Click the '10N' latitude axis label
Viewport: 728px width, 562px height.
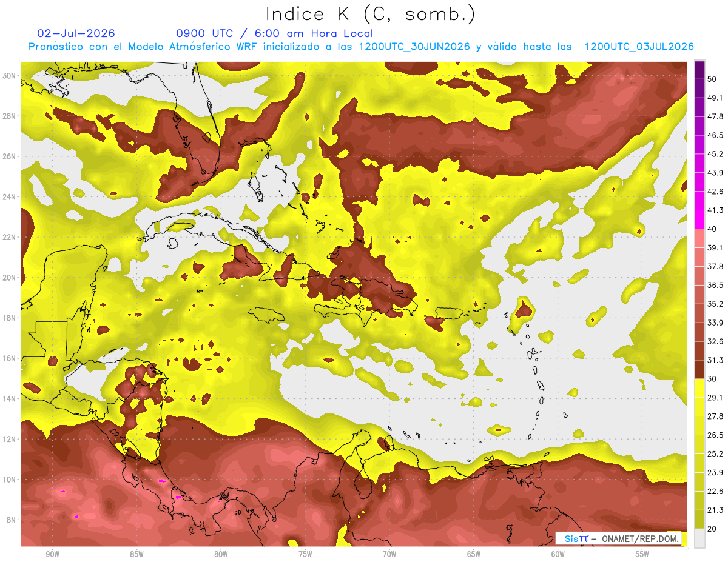(x=10, y=480)
